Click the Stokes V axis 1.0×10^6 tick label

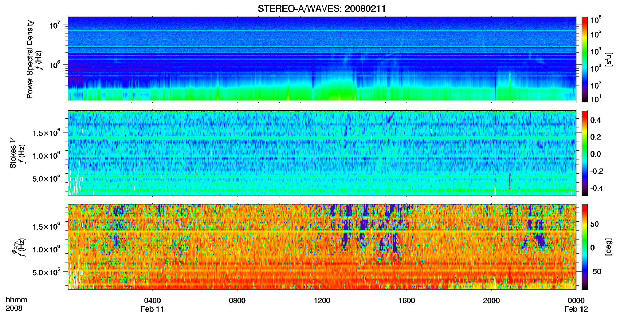coord(46,155)
